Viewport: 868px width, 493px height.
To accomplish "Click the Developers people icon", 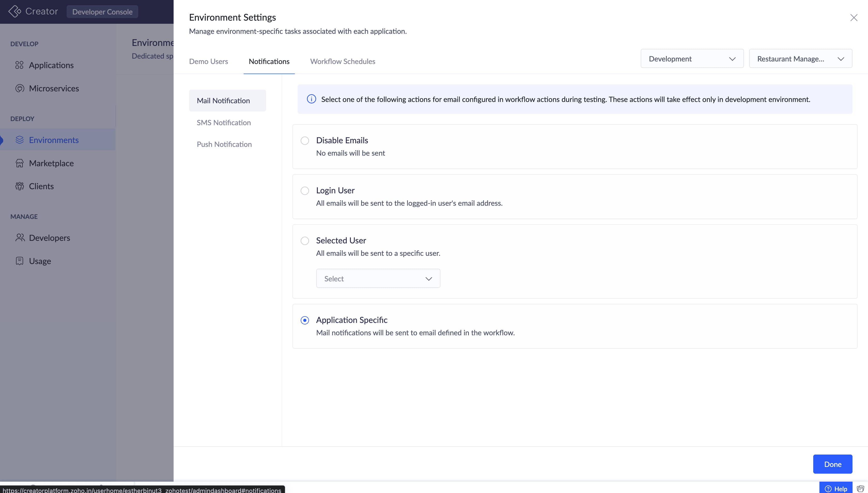I will point(20,238).
